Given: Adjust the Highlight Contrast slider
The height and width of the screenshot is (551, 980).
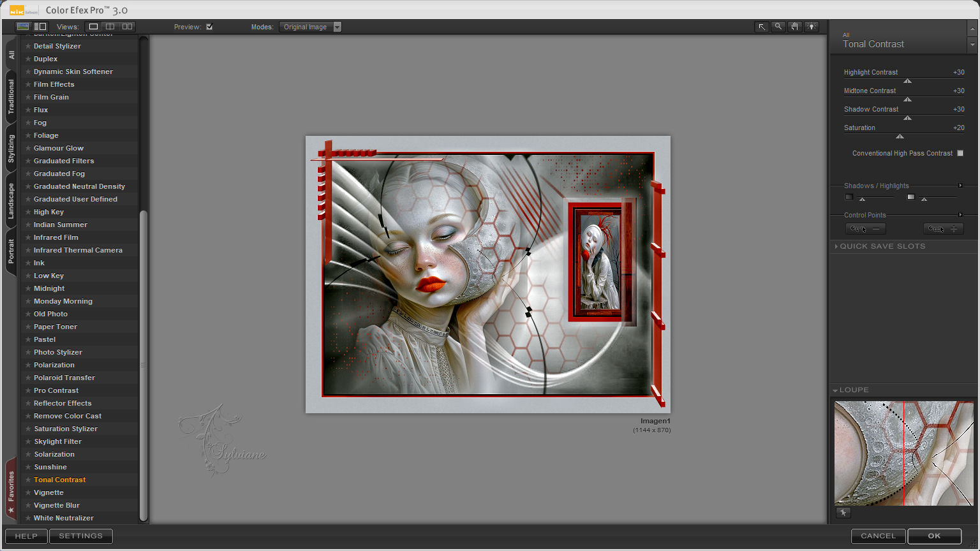Looking at the screenshot, I should 907,81.
